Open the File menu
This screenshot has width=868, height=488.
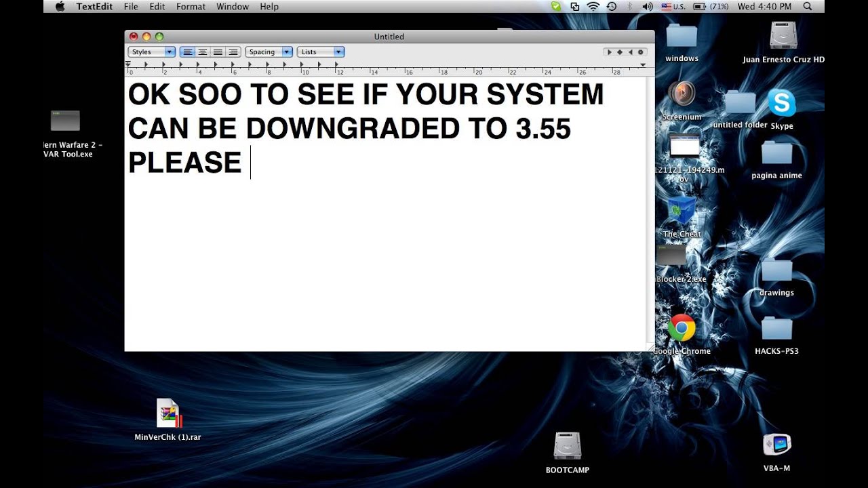click(131, 7)
